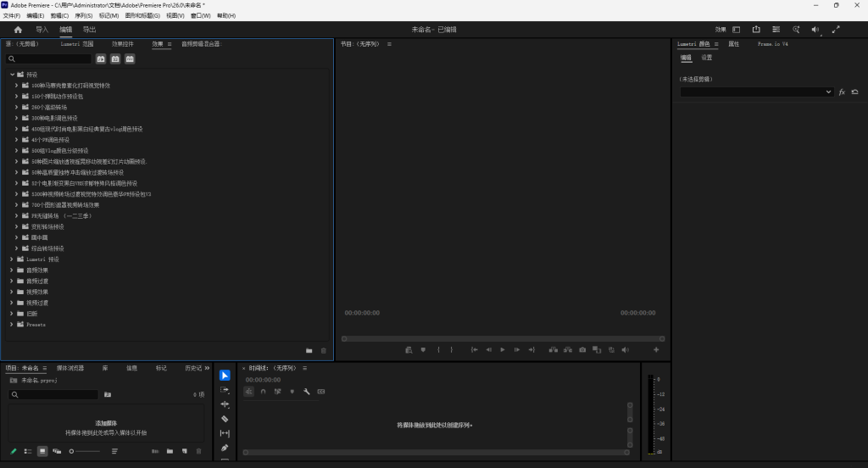Toggle Snap in Timeline
The height and width of the screenshot is (468, 868).
tap(264, 392)
